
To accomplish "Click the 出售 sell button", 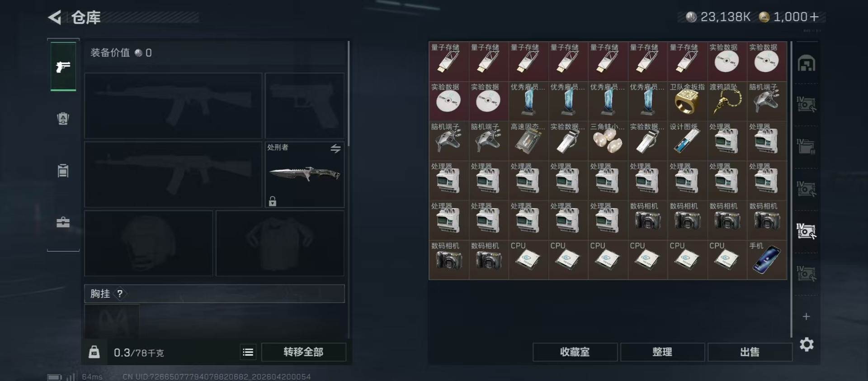I will coord(750,352).
